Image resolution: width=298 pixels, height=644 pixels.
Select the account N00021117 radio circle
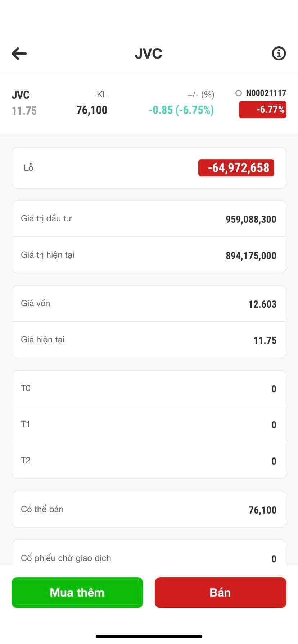(x=238, y=93)
